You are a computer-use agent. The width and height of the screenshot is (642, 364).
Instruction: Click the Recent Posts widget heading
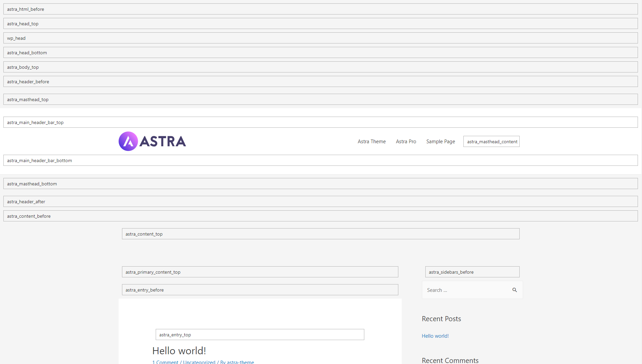[x=441, y=319]
